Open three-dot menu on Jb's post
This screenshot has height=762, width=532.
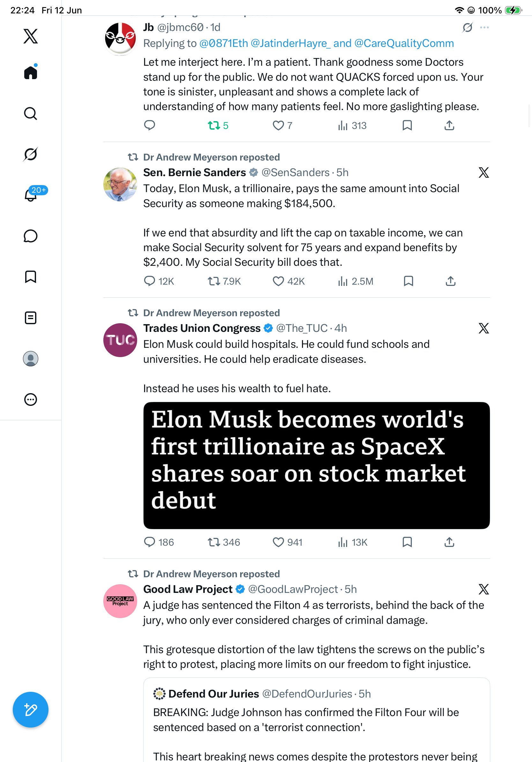pyautogui.click(x=484, y=27)
